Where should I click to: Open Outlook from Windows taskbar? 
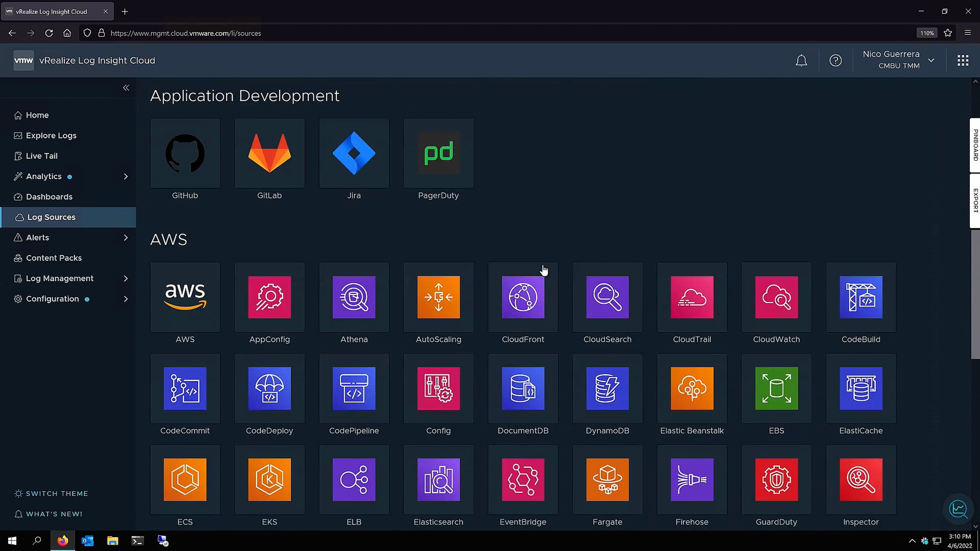(x=88, y=541)
